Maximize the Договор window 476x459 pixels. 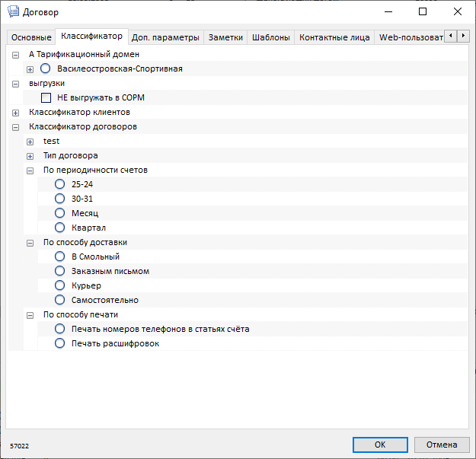[x=423, y=12]
